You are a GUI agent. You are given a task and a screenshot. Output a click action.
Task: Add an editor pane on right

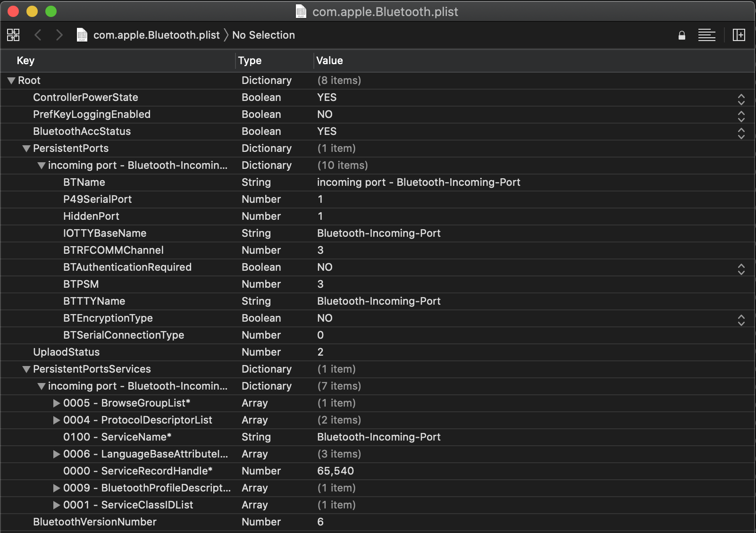[x=739, y=35]
